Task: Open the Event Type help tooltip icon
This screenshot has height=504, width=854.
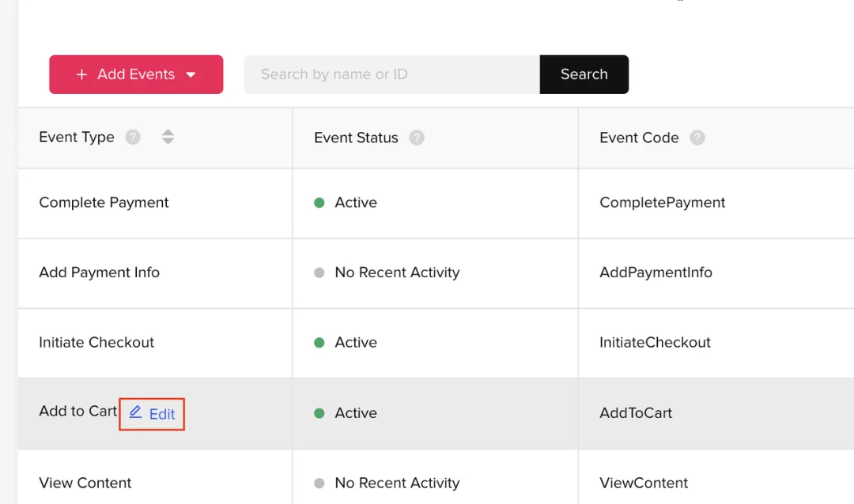Action: coord(132,137)
